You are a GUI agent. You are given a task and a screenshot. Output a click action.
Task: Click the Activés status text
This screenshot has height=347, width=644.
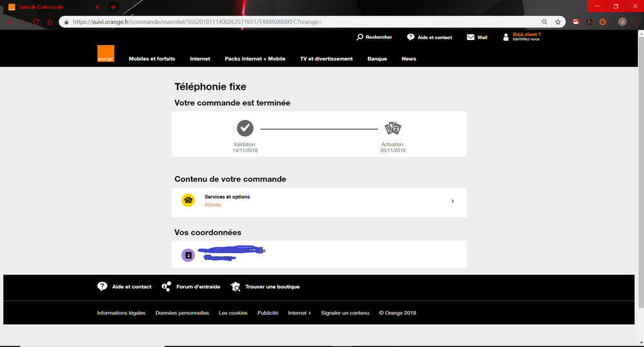213,205
